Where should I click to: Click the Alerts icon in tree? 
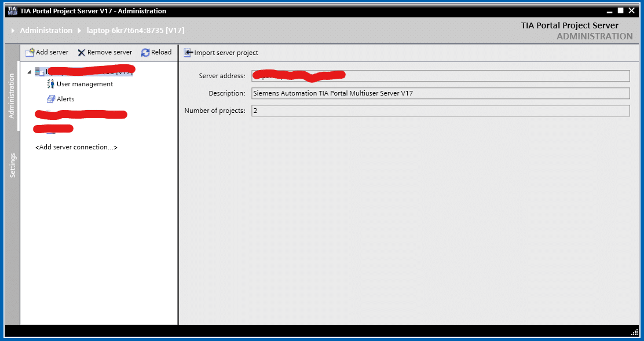click(51, 99)
